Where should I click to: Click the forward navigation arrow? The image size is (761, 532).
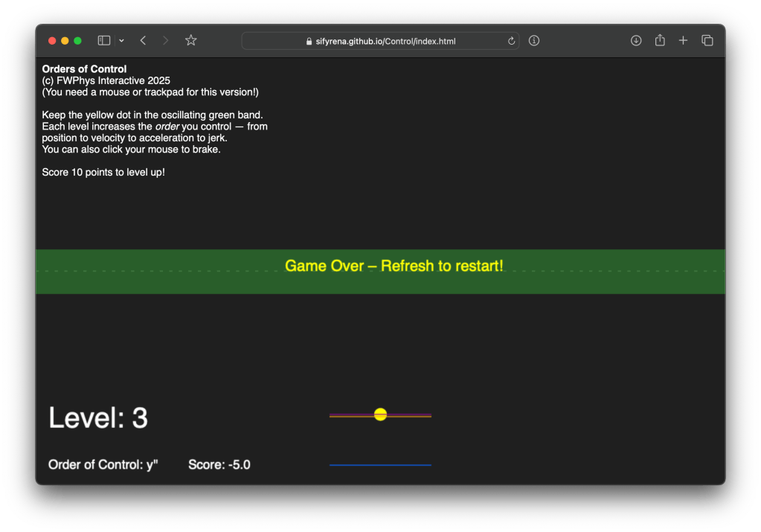165,41
